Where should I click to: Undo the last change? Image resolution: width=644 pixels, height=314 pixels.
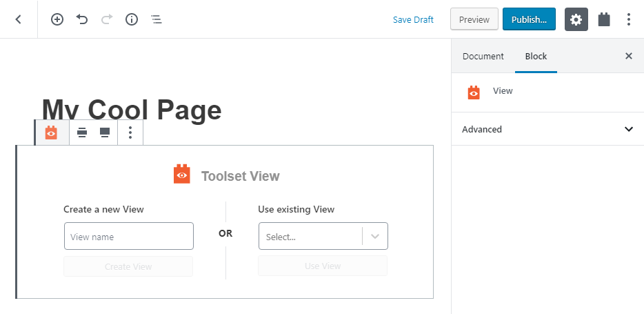(x=82, y=19)
